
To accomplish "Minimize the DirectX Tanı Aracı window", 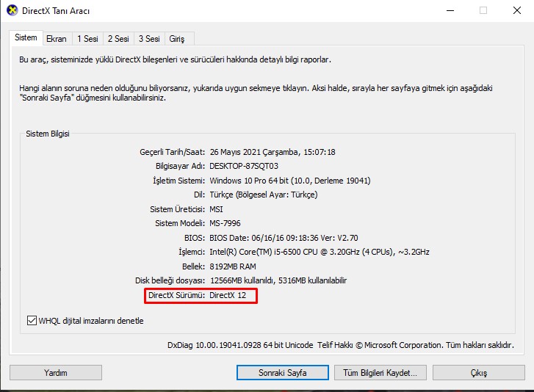I will pos(450,10).
